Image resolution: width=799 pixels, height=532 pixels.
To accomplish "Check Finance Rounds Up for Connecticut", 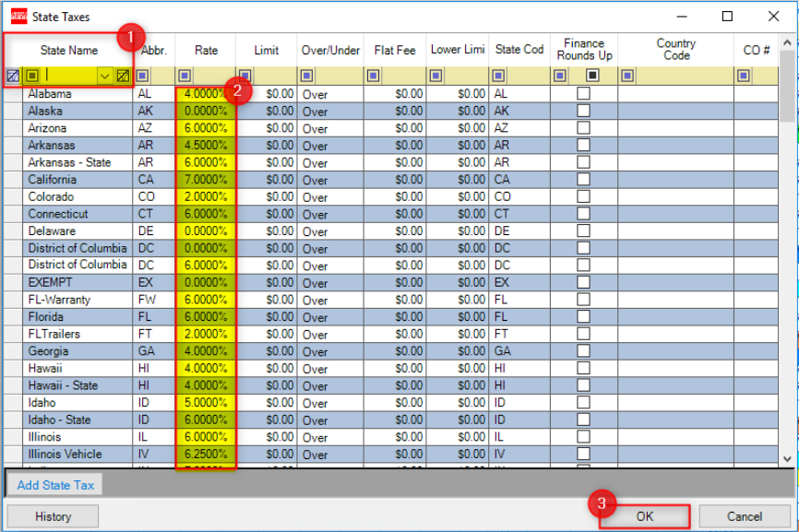I will [x=583, y=213].
